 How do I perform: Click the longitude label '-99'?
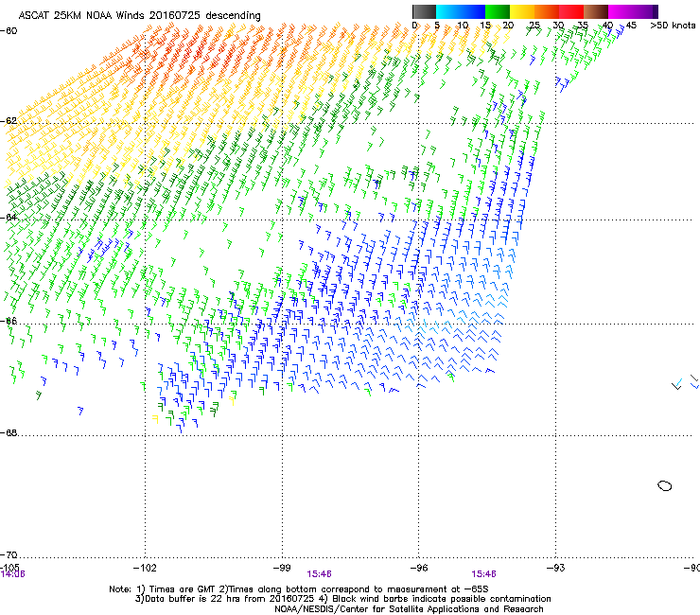[282, 568]
